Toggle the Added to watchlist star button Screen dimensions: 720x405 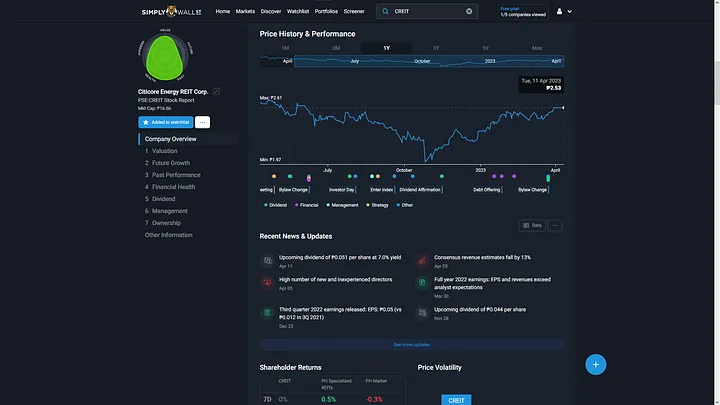166,122
